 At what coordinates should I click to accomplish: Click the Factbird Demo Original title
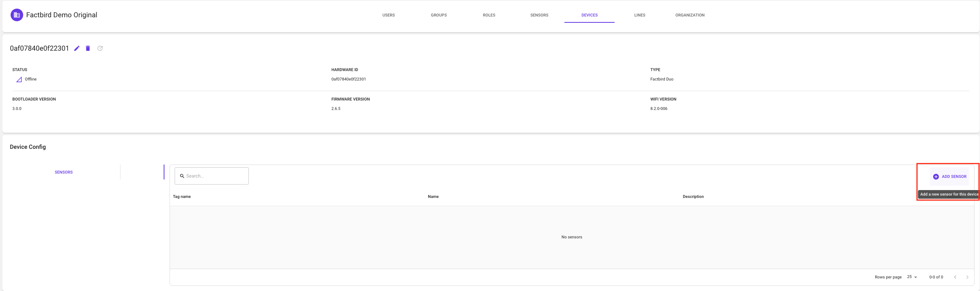(62, 15)
